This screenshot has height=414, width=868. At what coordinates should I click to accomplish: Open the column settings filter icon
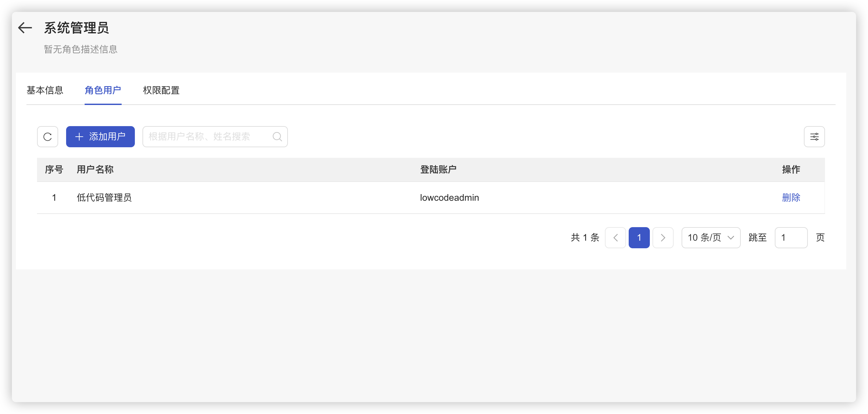(x=814, y=137)
